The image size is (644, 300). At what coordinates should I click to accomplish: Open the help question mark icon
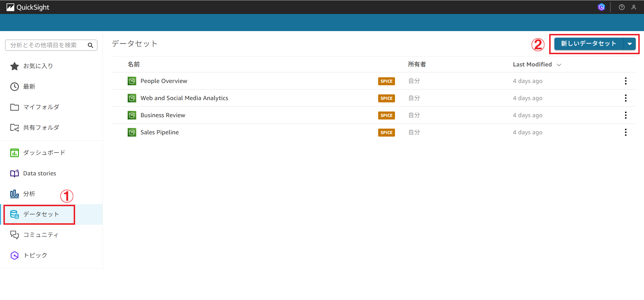[x=621, y=7]
